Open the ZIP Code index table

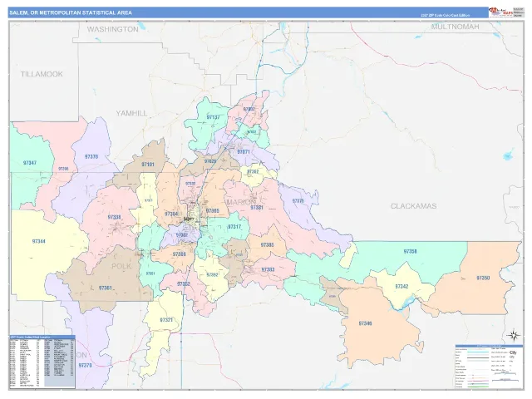(42, 362)
